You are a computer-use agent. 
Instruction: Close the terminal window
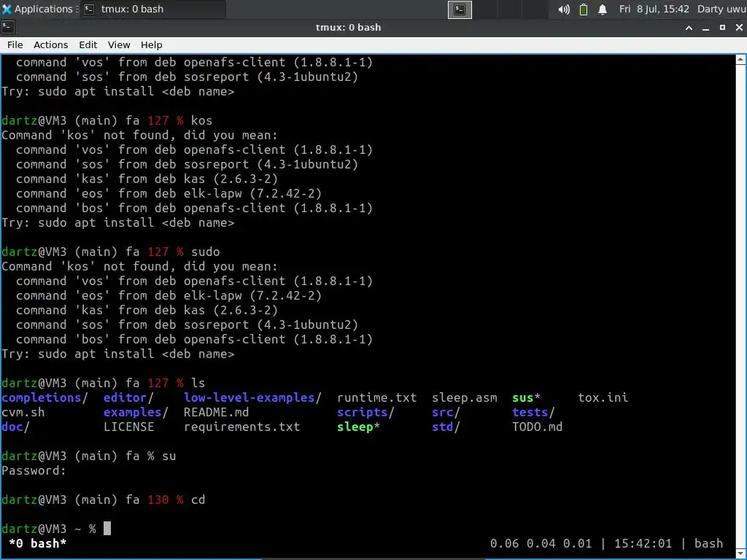click(x=739, y=28)
